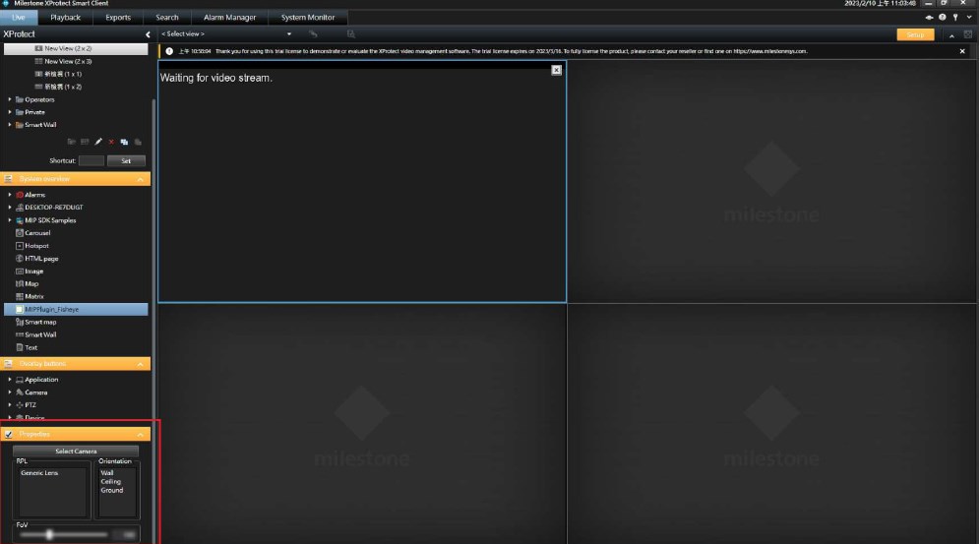Expand the PTZ overlay group
This screenshot has height=544, width=980.
pyautogui.click(x=10, y=404)
